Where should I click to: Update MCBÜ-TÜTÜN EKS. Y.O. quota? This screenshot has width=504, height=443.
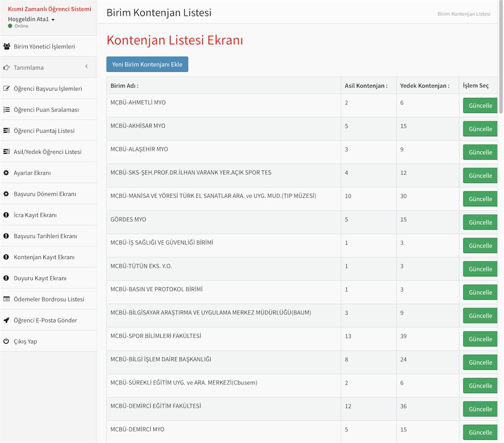(480, 269)
